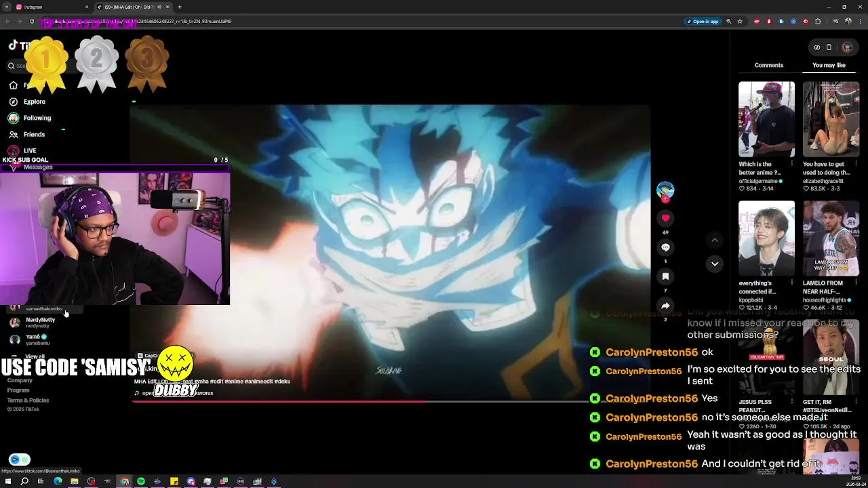The image size is (868, 488).
Task: Click the compass icon beside profile avatar
Action: tap(816, 47)
